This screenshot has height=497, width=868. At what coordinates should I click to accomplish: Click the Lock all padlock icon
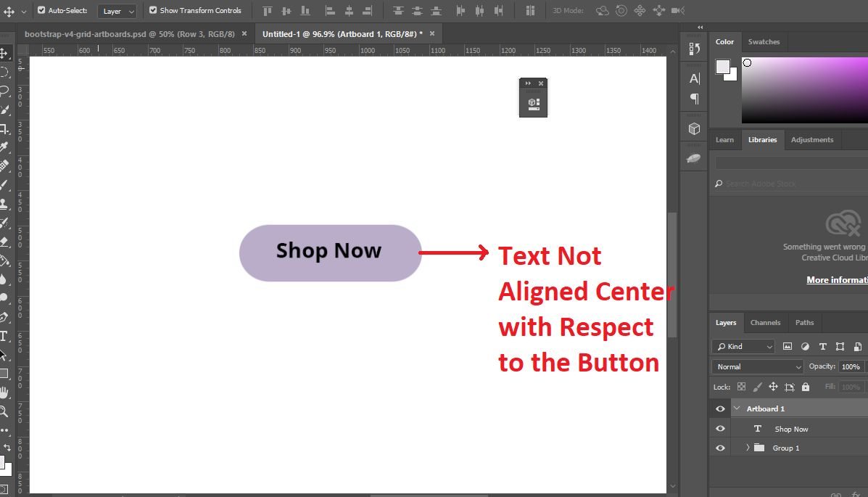806,387
